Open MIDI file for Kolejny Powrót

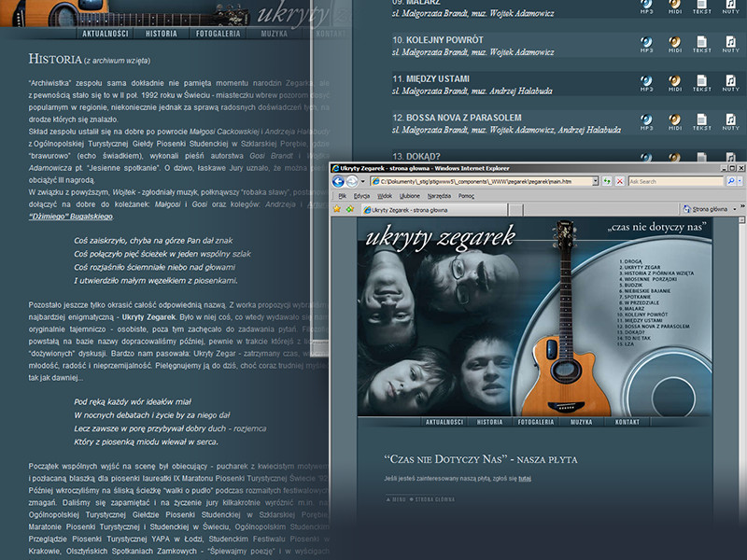(x=674, y=44)
